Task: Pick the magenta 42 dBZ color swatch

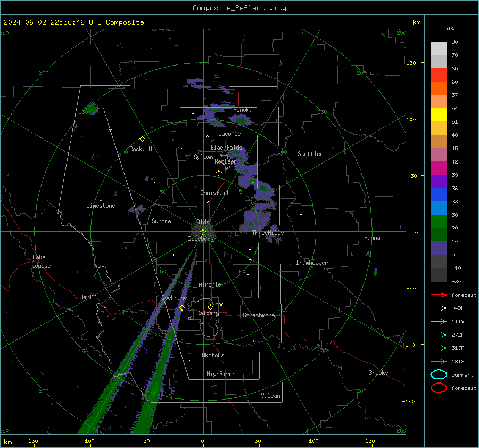Action: tap(439, 168)
